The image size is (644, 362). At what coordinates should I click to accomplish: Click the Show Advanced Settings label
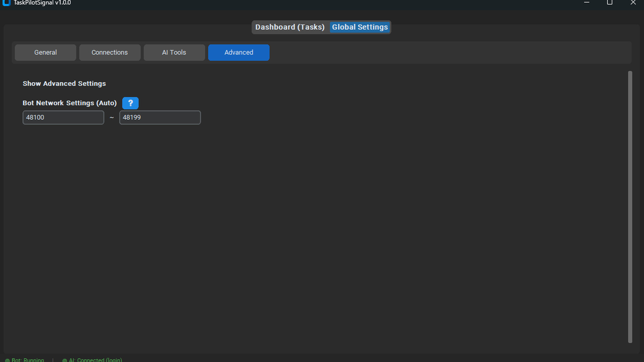point(64,83)
